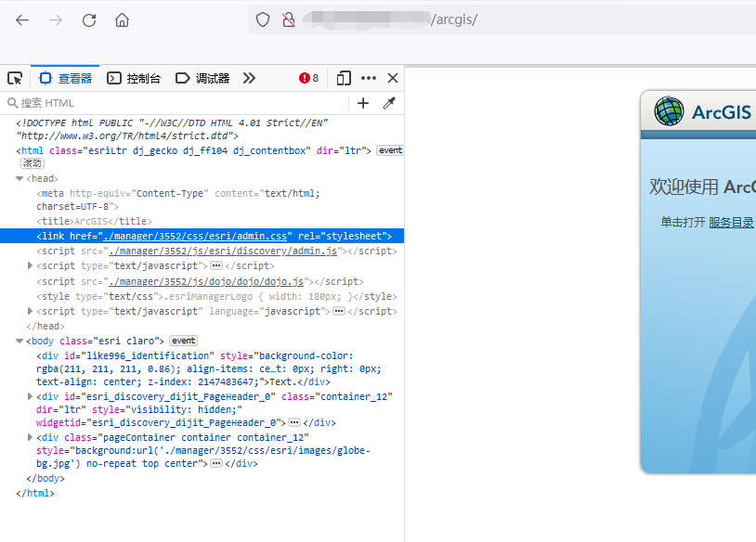Image resolution: width=756 pixels, height=542 pixels.
Task: Click the /arcgis/ address bar
Action: click(502, 19)
